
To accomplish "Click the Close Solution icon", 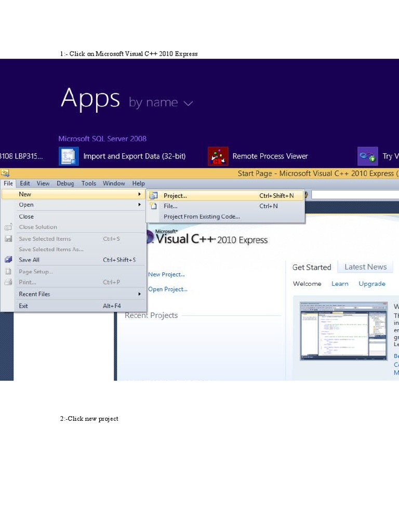I will [8, 227].
